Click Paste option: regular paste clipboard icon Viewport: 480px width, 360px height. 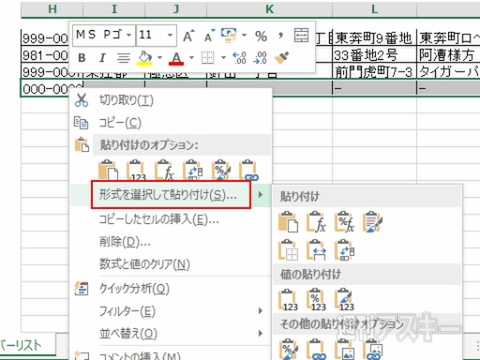point(108,170)
